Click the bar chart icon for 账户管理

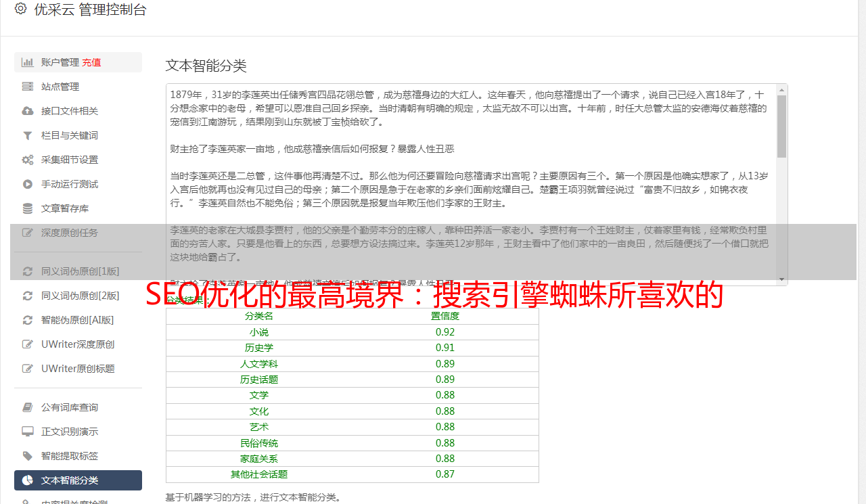28,62
